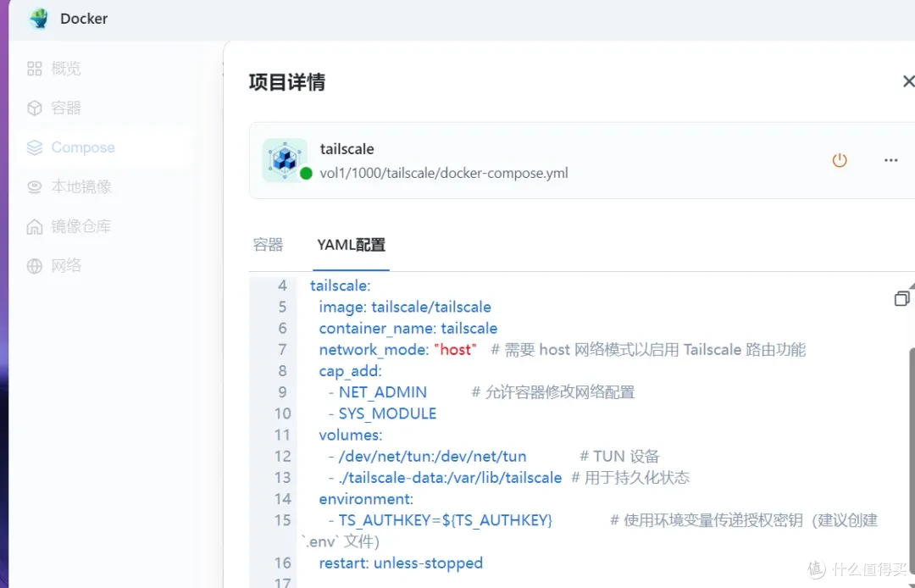Click '- SYS_MODULE' on line 10
The image size is (915, 588).
click(x=382, y=413)
